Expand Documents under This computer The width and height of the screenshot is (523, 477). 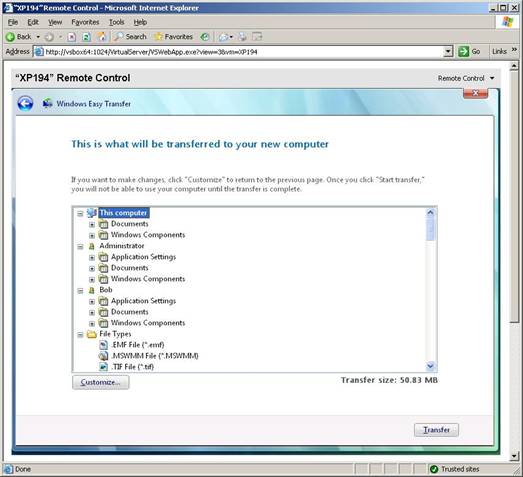coord(92,224)
